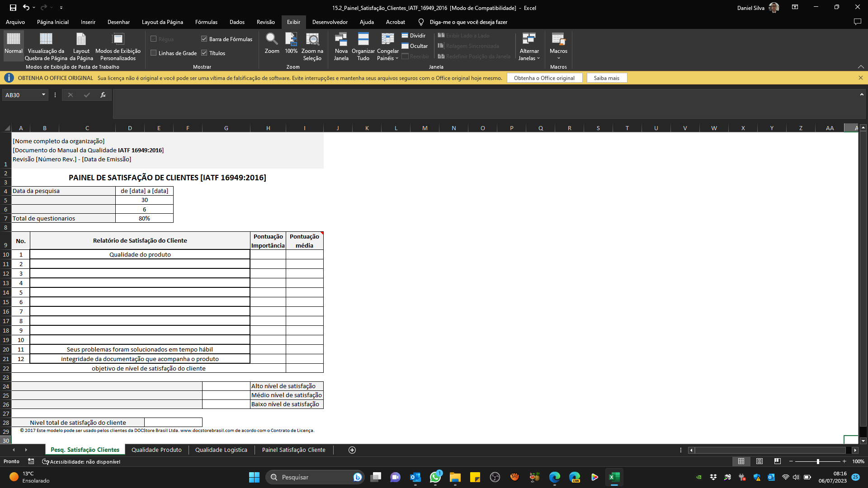Open the Macros dropdown
Viewport: 868px width, 488px height.
click(558, 45)
